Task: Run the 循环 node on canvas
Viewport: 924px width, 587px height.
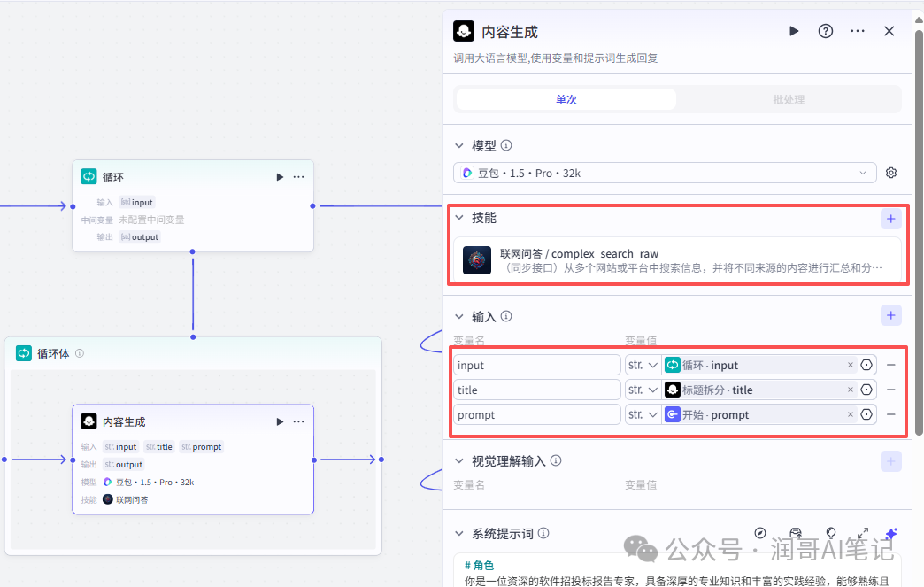Action: pyautogui.click(x=280, y=177)
